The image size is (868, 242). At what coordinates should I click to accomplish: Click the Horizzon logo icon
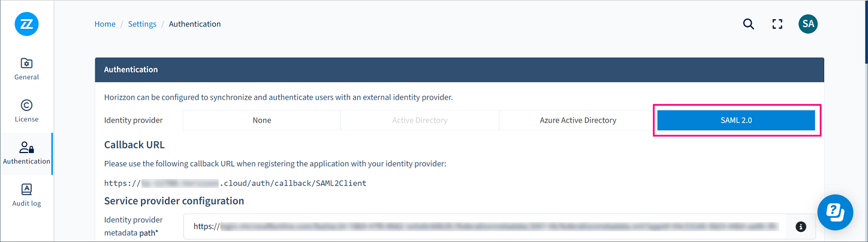click(x=26, y=24)
